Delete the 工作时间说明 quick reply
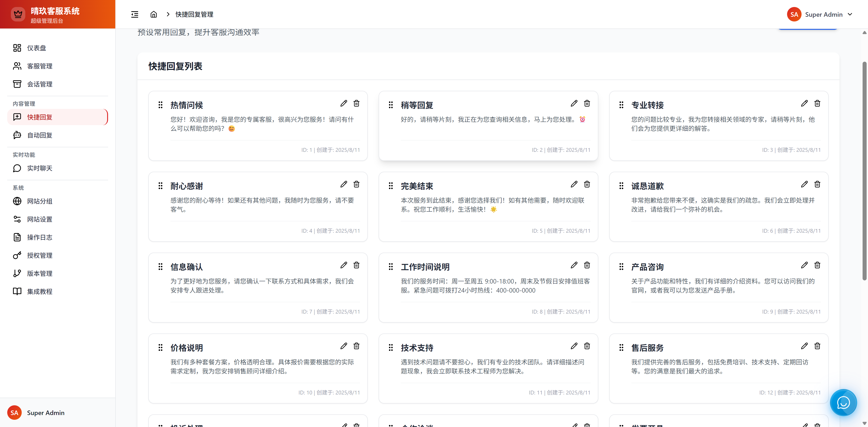The width and height of the screenshot is (868, 427). [x=587, y=265]
